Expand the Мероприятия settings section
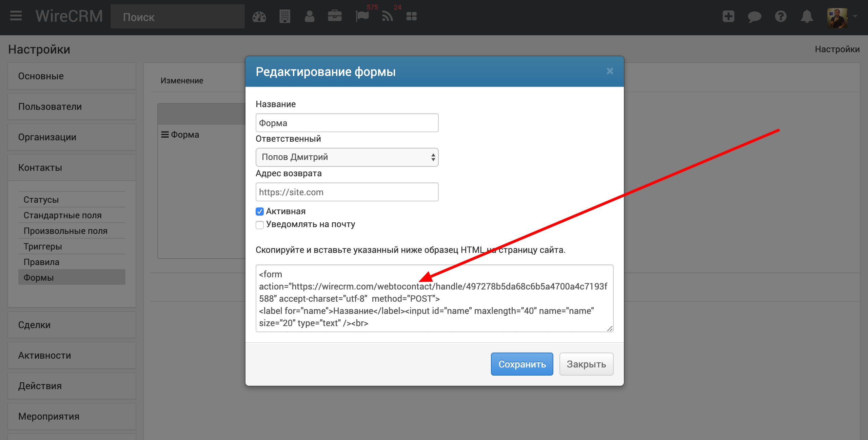 click(72, 416)
